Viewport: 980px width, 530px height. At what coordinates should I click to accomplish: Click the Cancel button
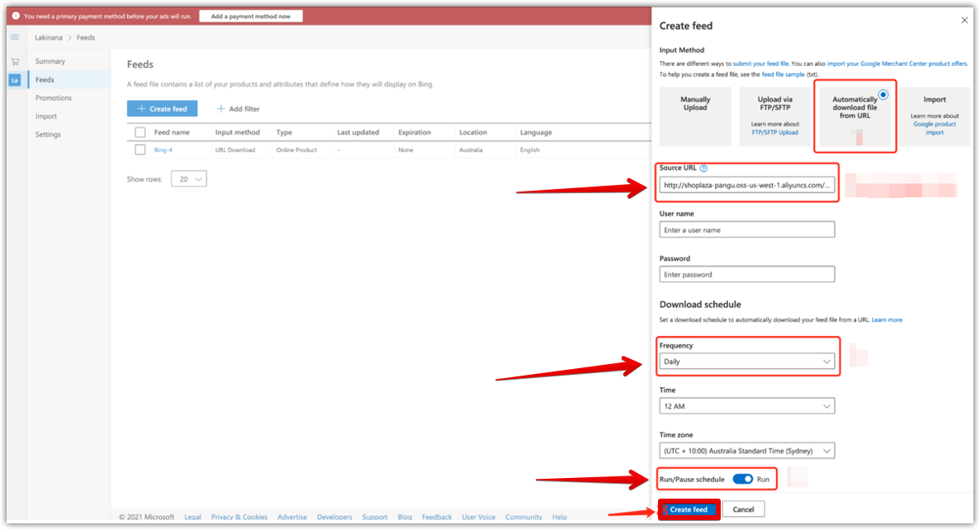point(743,510)
